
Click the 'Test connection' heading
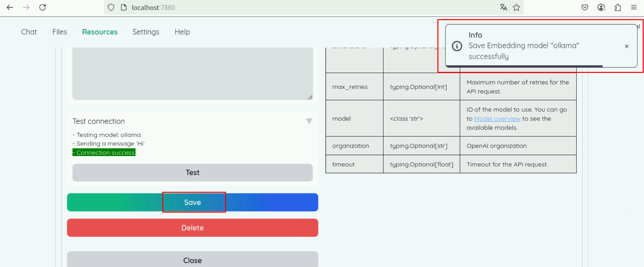(x=98, y=121)
